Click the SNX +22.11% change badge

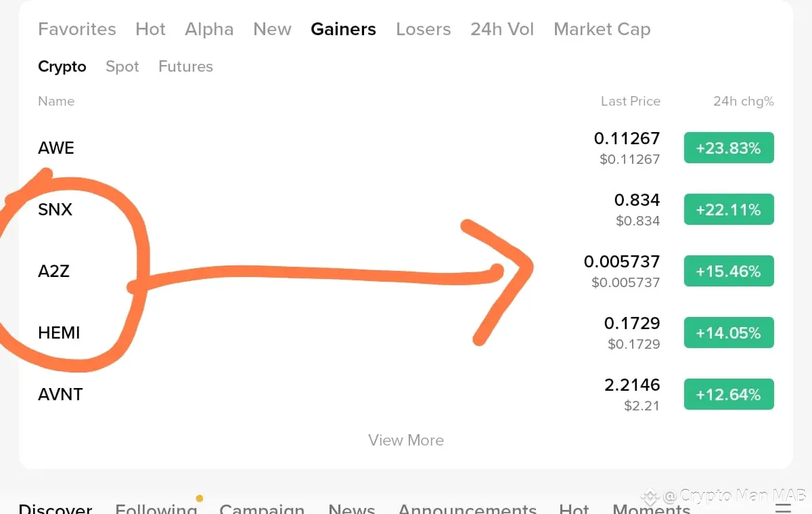(x=729, y=210)
